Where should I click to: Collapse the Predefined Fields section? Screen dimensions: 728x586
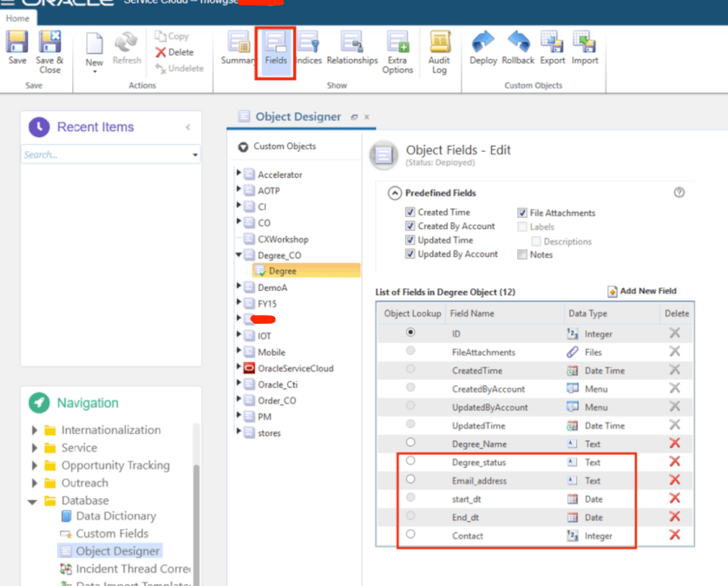point(395,193)
